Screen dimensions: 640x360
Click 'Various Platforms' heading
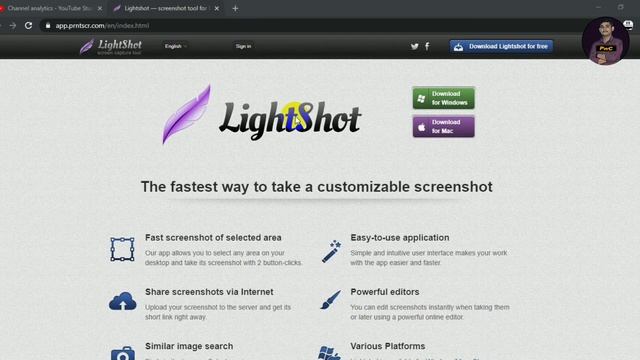(x=387, y=346)
